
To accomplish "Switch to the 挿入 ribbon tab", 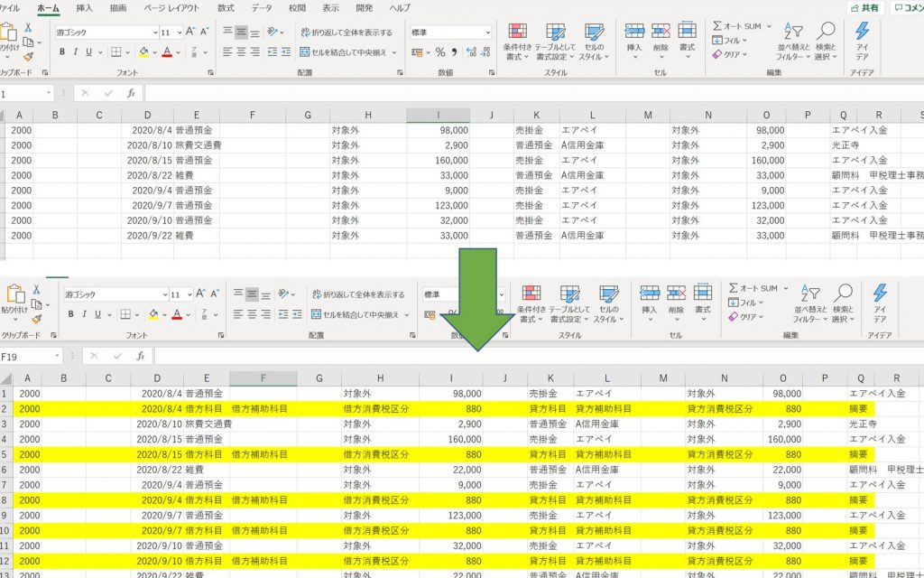I will [84, 7].
